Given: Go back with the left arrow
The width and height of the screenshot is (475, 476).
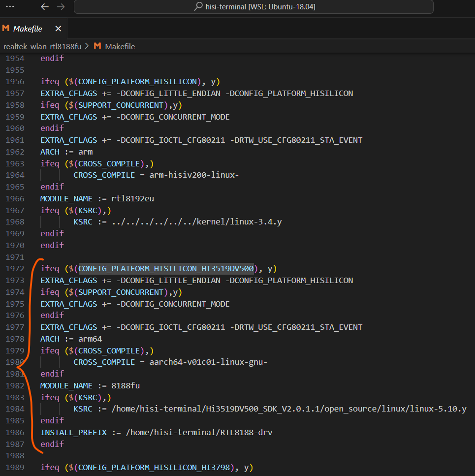Looking at the screenshot, I should 45,7.
